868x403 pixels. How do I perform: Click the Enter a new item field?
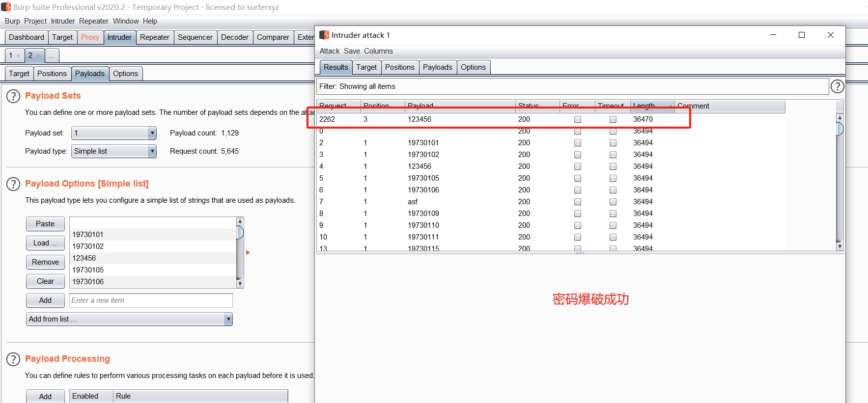click(x=151, y=300)
